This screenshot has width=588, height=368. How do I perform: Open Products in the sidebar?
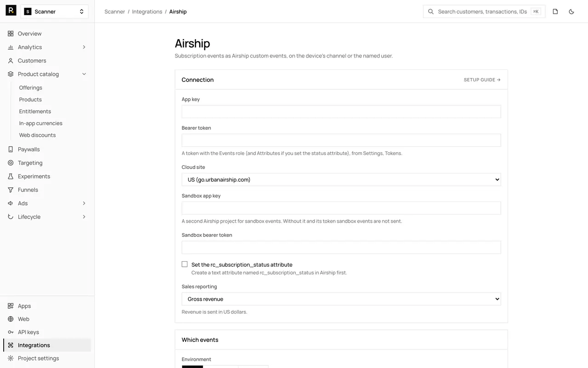tap(30, 100)
